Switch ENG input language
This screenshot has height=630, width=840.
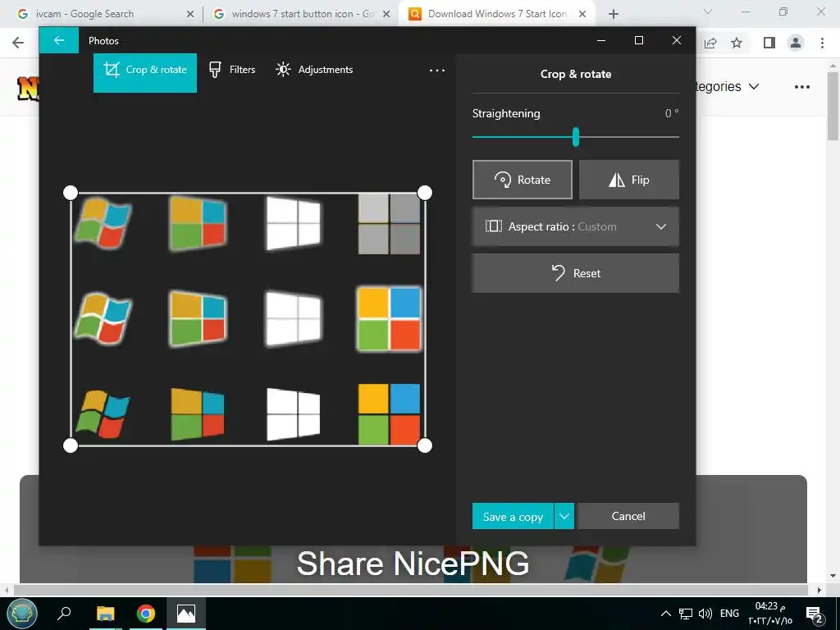[729, 614]
